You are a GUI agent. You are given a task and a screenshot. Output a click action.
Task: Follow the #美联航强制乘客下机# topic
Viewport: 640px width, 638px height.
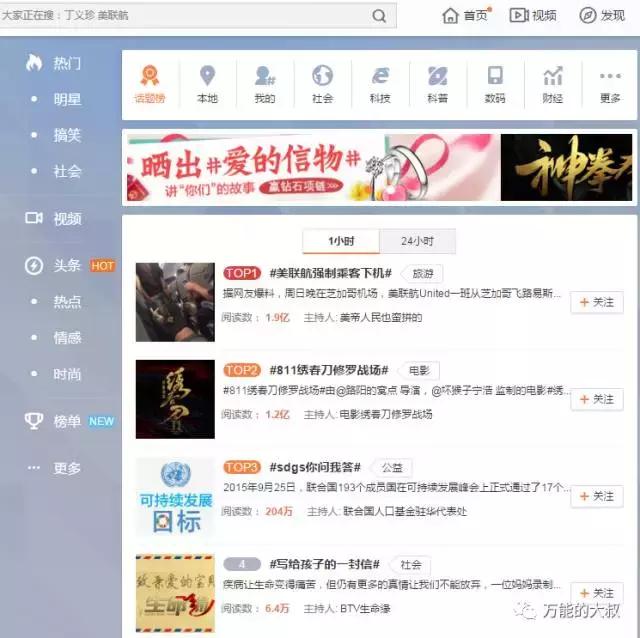(597, 302)
